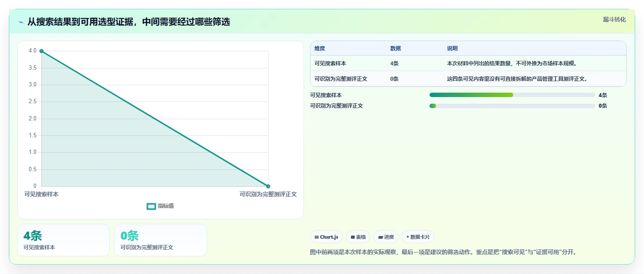The width and height of the screenshot is (644, 274).
Task: Select the 进度 tag
Action: click(386, 237)
